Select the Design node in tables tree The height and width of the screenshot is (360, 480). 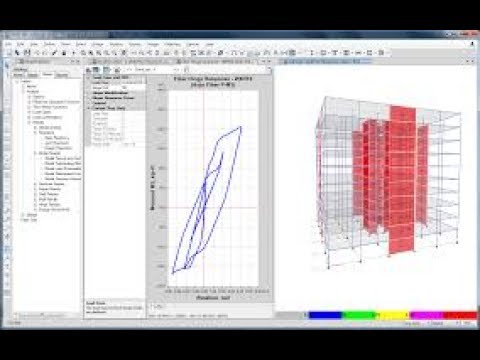[31, 215]
